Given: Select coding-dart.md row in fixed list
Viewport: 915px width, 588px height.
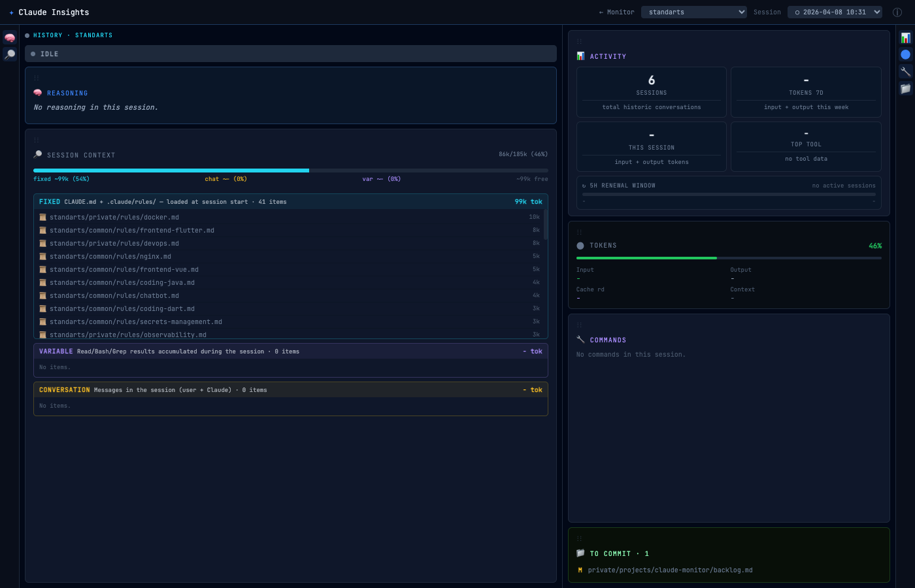Looking at the screenshot, I should (x=289, y=309).
